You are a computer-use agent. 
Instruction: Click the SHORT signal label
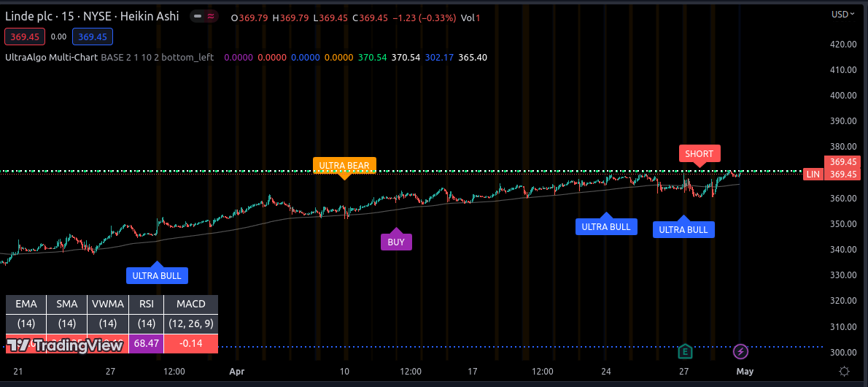click(x=700, y=153)
